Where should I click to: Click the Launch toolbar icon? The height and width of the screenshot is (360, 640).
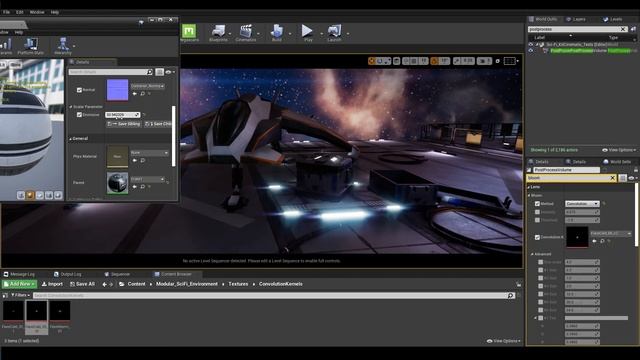point(334,31)
